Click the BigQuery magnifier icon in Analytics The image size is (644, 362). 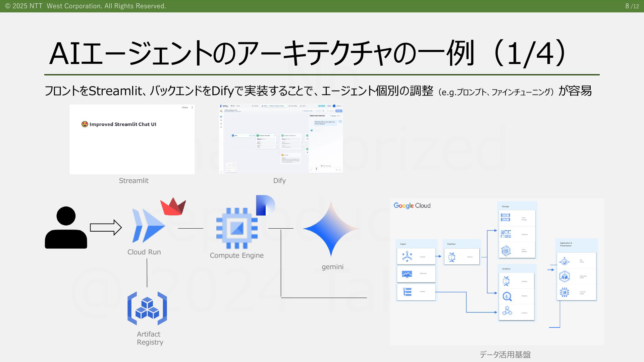tap(507, 297)
